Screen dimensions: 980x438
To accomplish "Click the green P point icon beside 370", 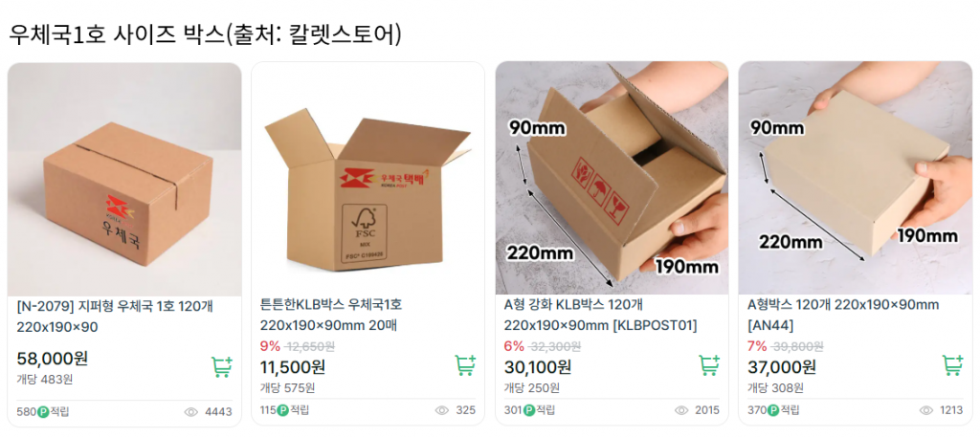I will (773, 410).
